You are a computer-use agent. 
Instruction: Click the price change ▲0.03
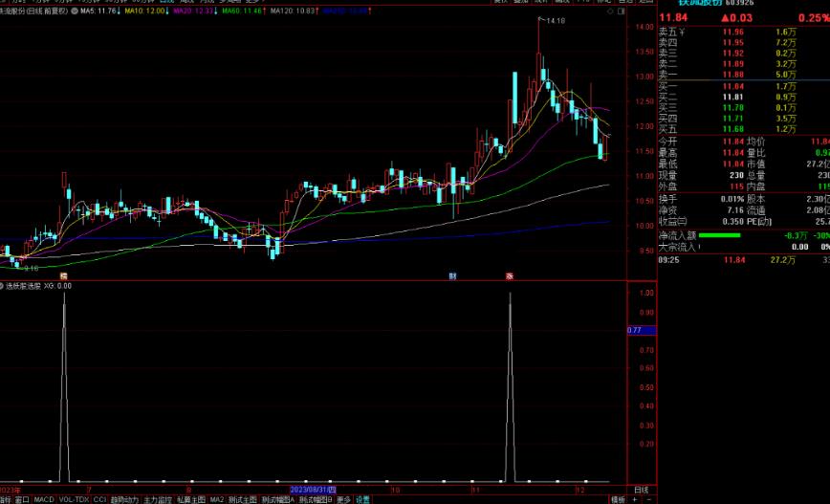tap(736, 17)
